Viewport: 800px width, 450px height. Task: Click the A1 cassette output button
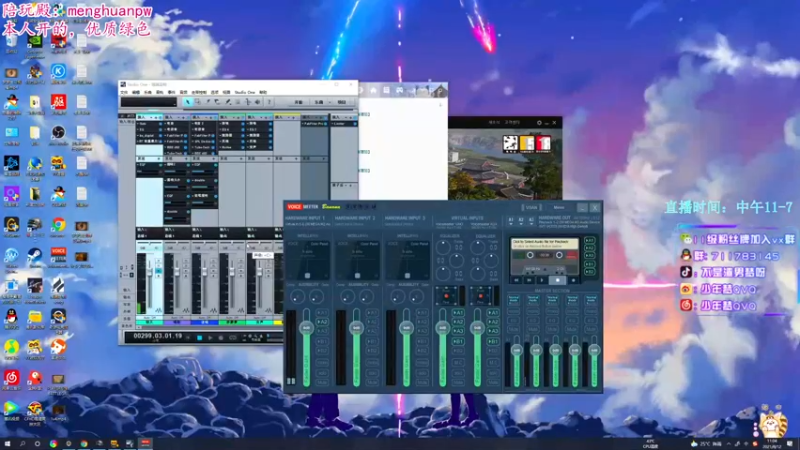click(x=590, y=240)
